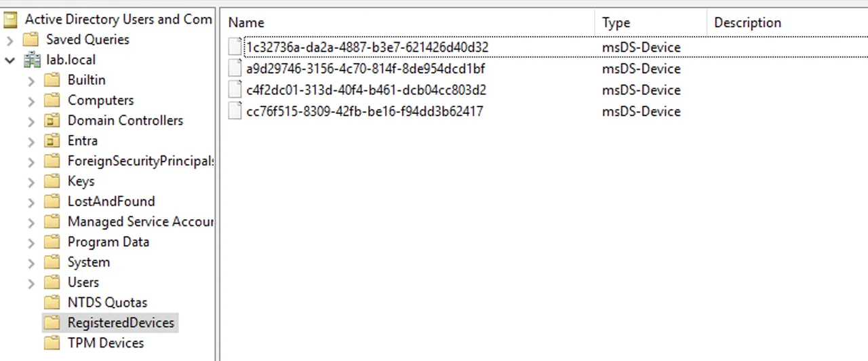Select the Keys container in tree
This screenshot has height=361, width=868.
(81, 181)
